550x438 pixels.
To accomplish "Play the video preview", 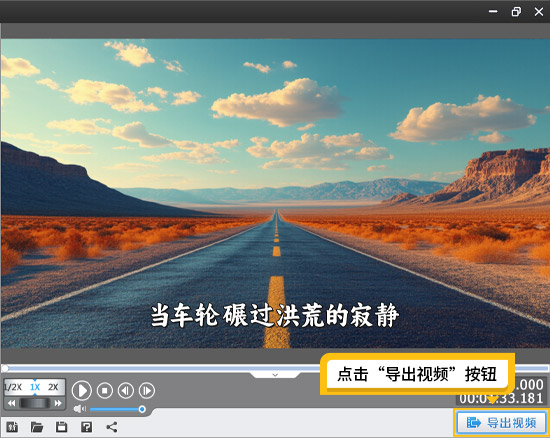I will (x=82, y=391).
